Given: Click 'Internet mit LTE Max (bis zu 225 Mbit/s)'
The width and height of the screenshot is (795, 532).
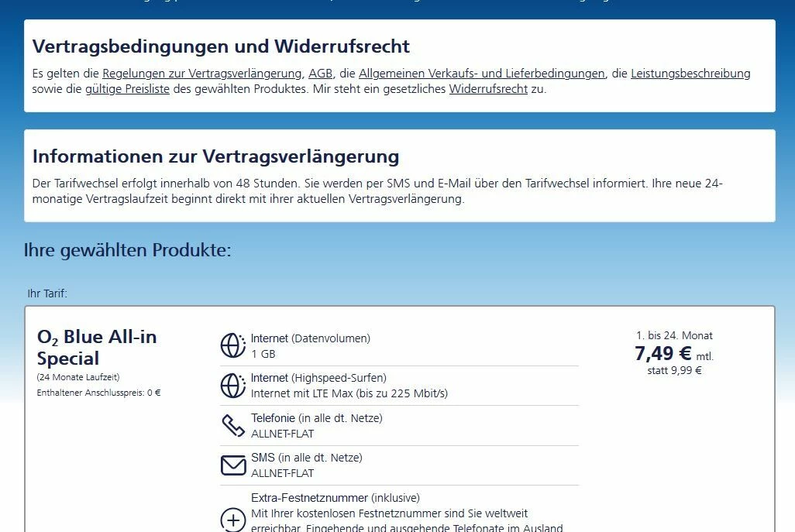Looking at the screenshot, I should pyautogui.click(x=349, y=393).
